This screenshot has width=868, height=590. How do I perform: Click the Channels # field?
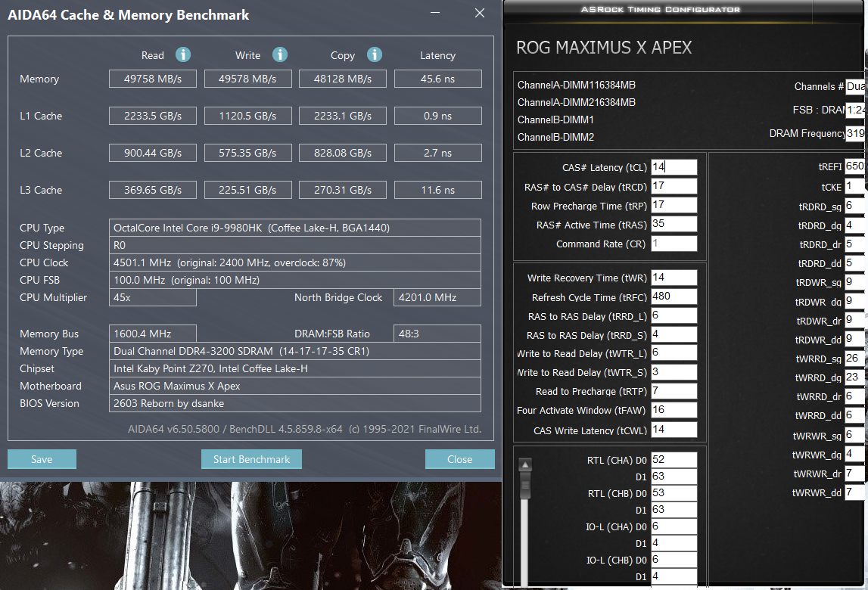[855, 86]
